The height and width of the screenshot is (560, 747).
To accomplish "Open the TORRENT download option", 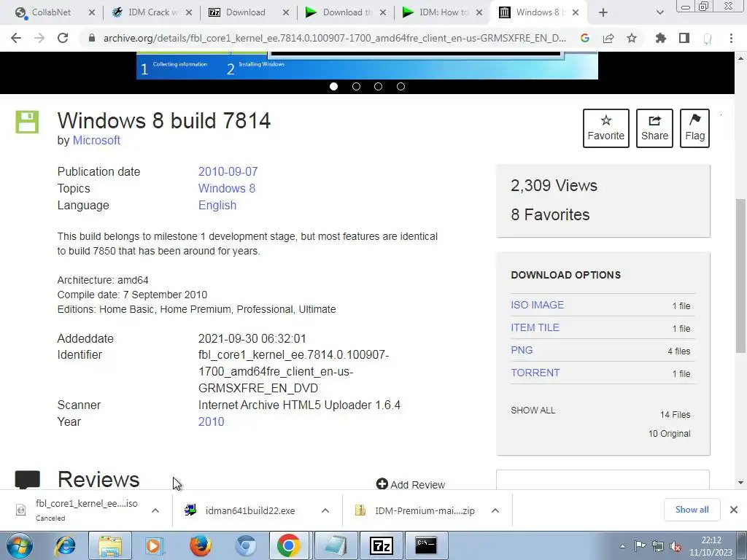I will pyautogui.click(x=535, y=373).
